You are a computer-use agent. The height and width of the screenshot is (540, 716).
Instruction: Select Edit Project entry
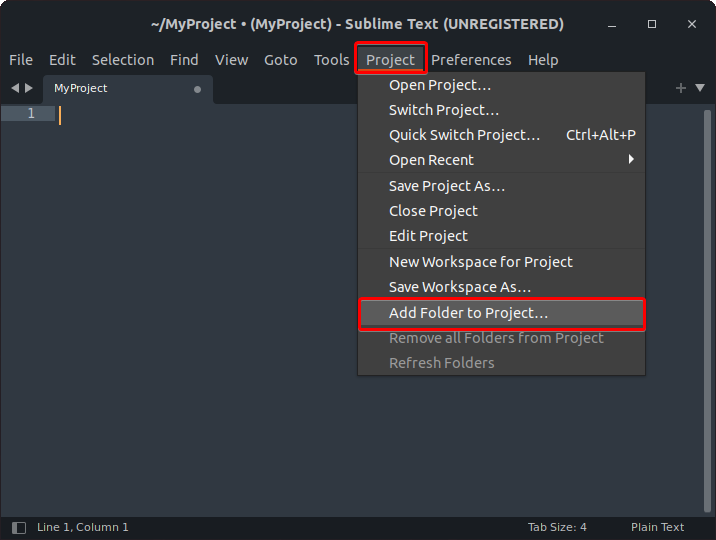501,236
